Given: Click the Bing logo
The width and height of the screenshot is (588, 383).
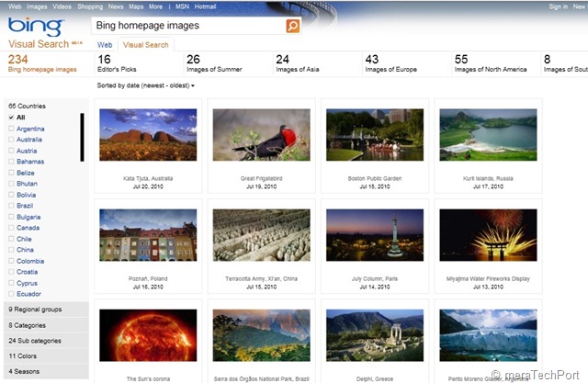Looking at the screenshot, I should [36, 27].
